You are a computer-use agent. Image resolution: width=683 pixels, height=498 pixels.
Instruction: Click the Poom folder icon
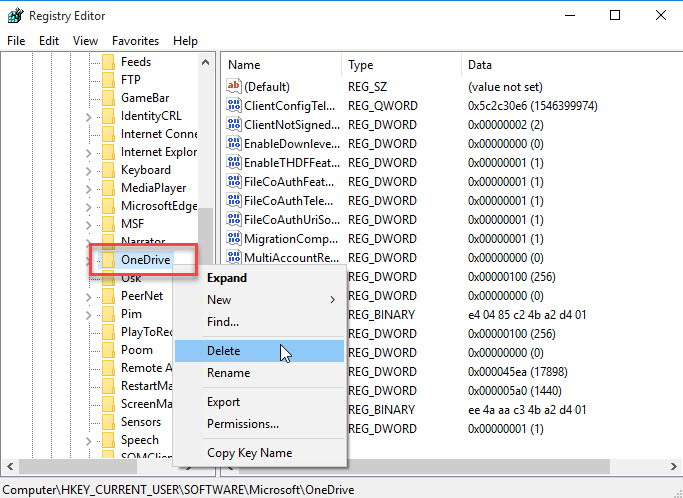[108, 350]
